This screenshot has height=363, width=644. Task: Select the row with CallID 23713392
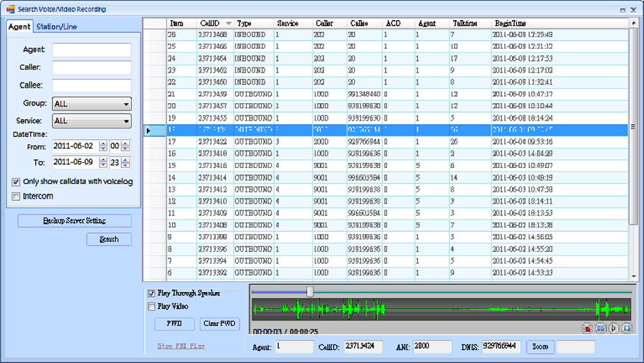click(386, 273)
